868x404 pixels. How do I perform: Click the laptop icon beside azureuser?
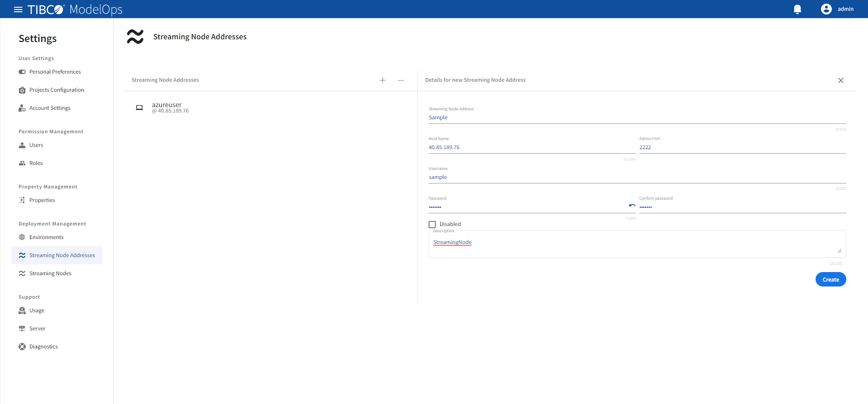(x=139, y=108)
